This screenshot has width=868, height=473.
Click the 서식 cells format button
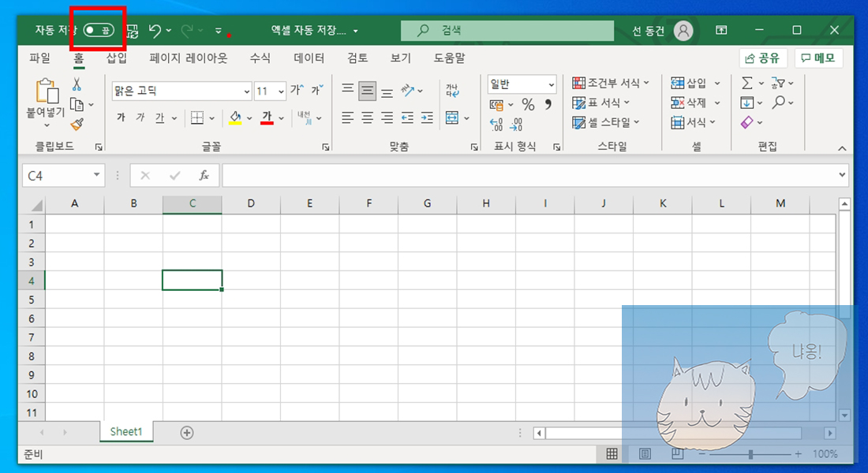693,123
